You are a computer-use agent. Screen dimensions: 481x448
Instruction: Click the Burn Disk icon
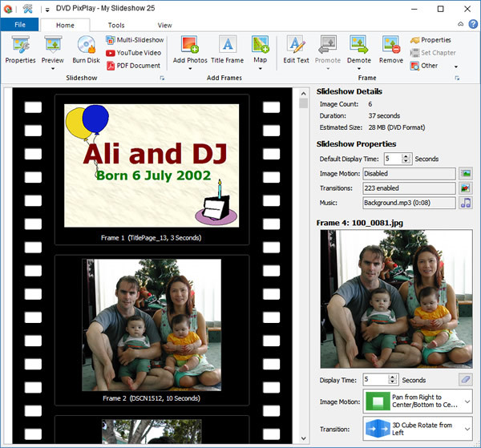(86, 50)
